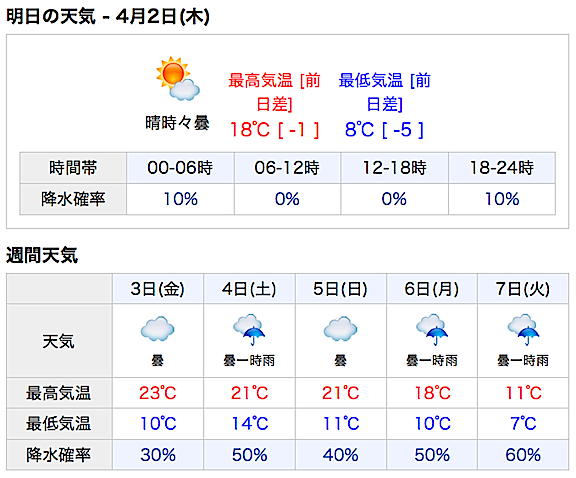Click the 18℃ high temperature for tomorrow
Viewport: 576px width, 478px height.
click(x=250, y=130)
